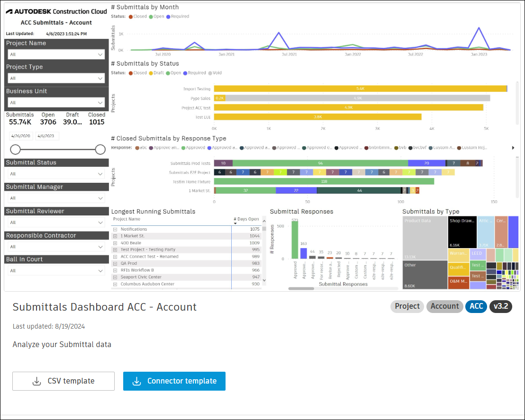The height and width of the screenshot is (420, 525).
Task: Select the v3.2 version tag
Action: pyautogui.click(x=500, y=306)
